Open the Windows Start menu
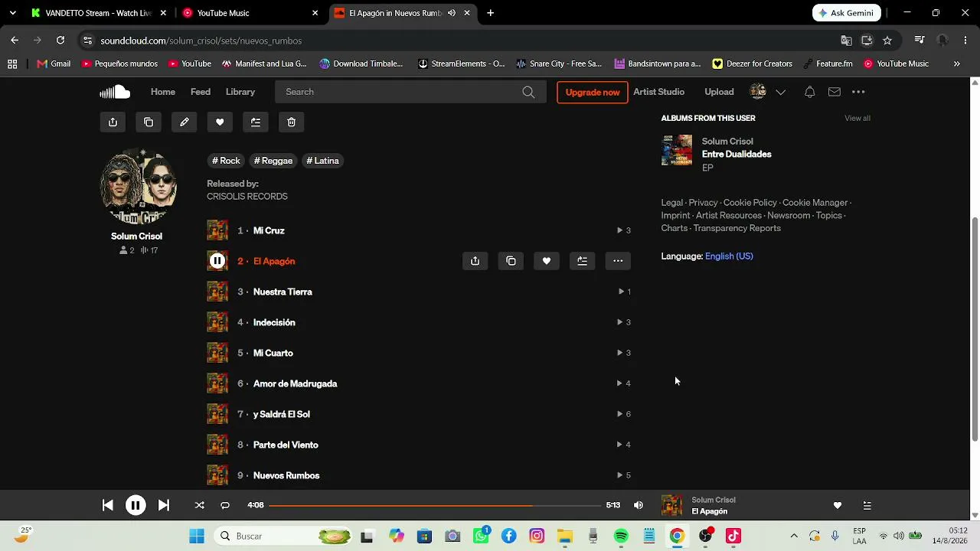The height and width of the screenshot is (551, 980). coord(197,536)
